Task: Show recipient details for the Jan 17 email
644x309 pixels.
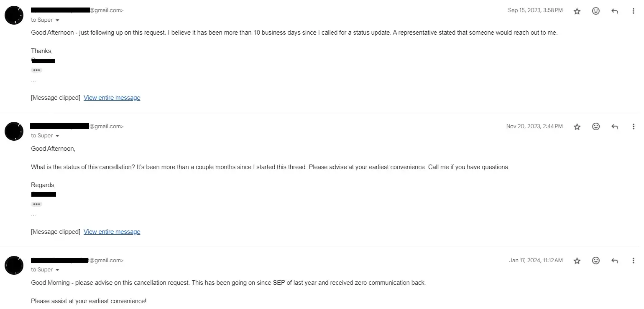Action: coord(57,270)
